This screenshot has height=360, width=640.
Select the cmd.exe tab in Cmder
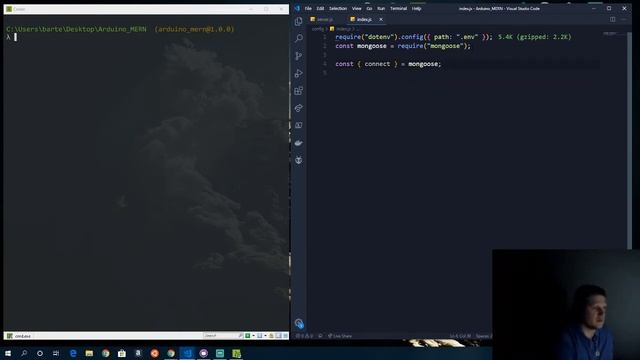point(19,336)
